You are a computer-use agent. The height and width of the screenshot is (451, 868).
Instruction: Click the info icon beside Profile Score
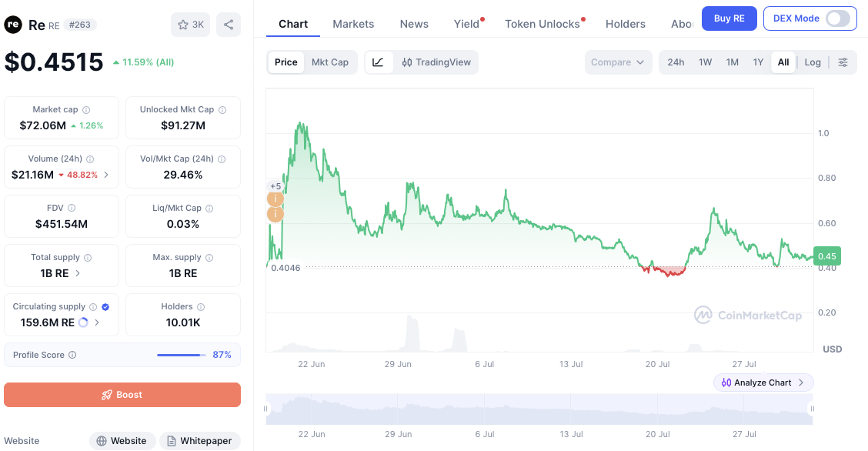pos(72,355)
